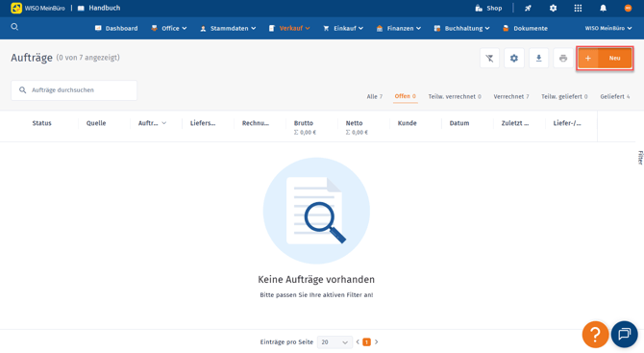Open the orange user avatar
Screen dimensions: 644x353
[x=628, y=9]
